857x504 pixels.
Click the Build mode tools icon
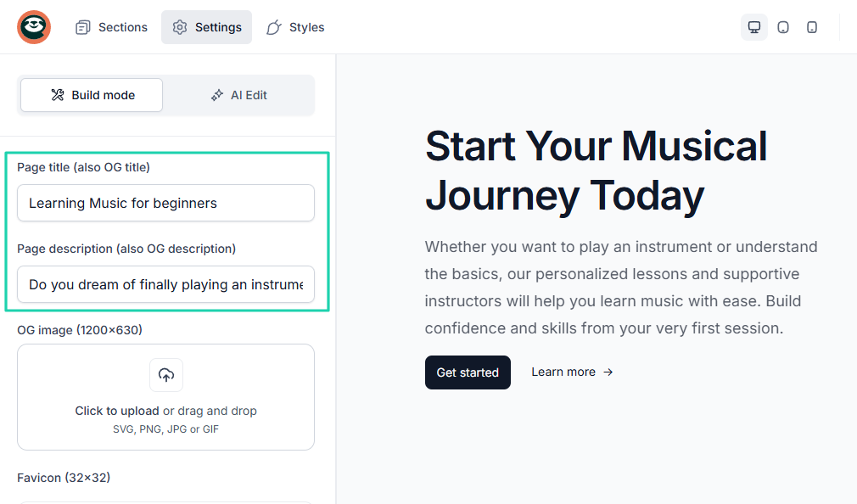coord(58,95)
